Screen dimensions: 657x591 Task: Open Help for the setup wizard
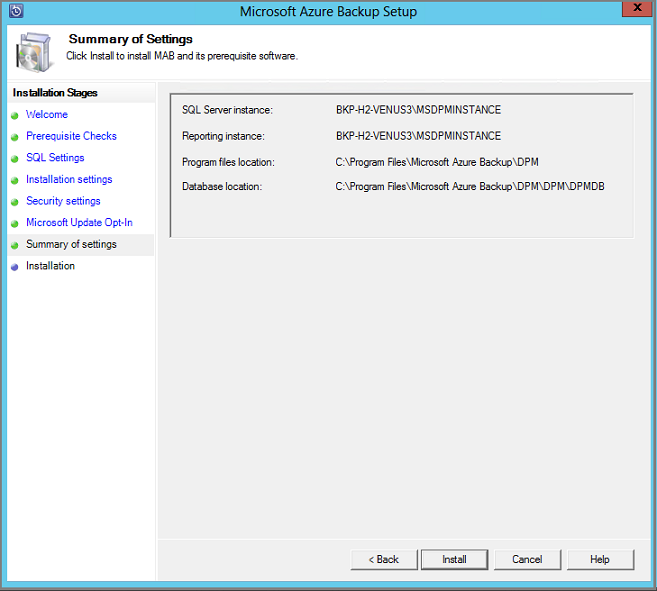click(599, 560)
